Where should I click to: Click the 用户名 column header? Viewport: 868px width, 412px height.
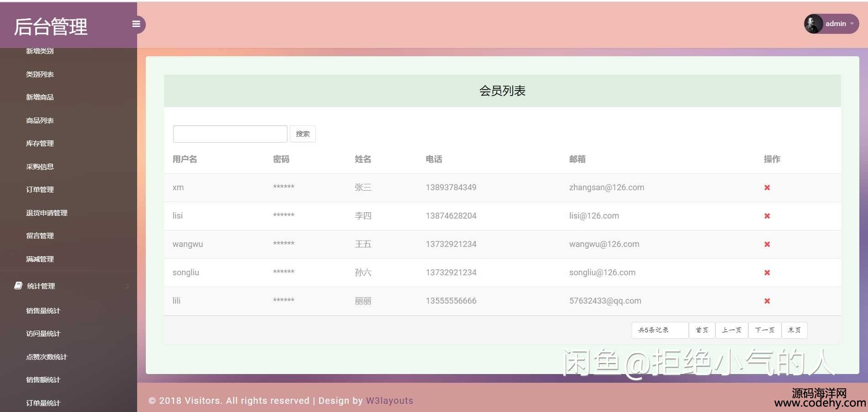(x=185, y=159)
